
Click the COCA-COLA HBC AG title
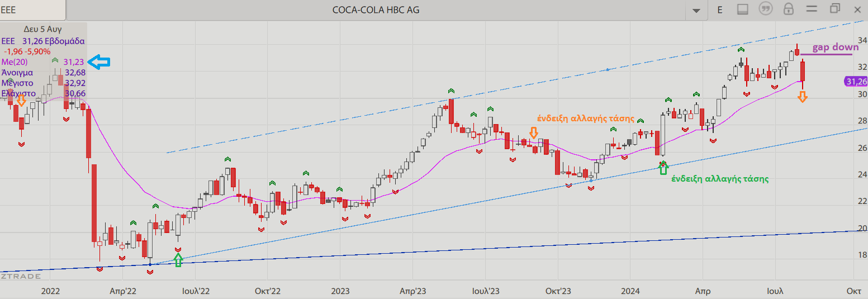pos(376,10)
